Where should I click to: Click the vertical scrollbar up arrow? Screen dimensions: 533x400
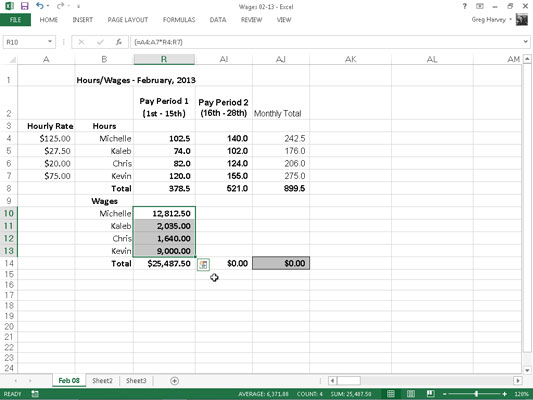click(527, 59)
